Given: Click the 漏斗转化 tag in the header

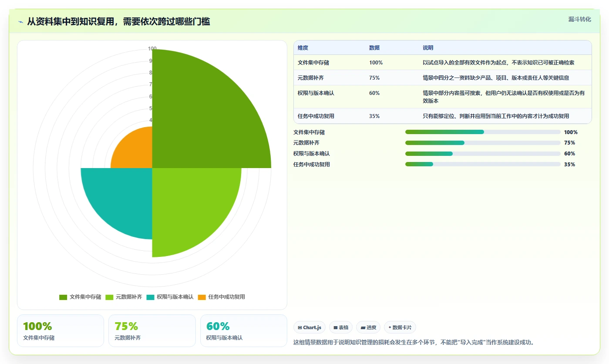Looking at the screenshot, I should (x=579, y=19).
